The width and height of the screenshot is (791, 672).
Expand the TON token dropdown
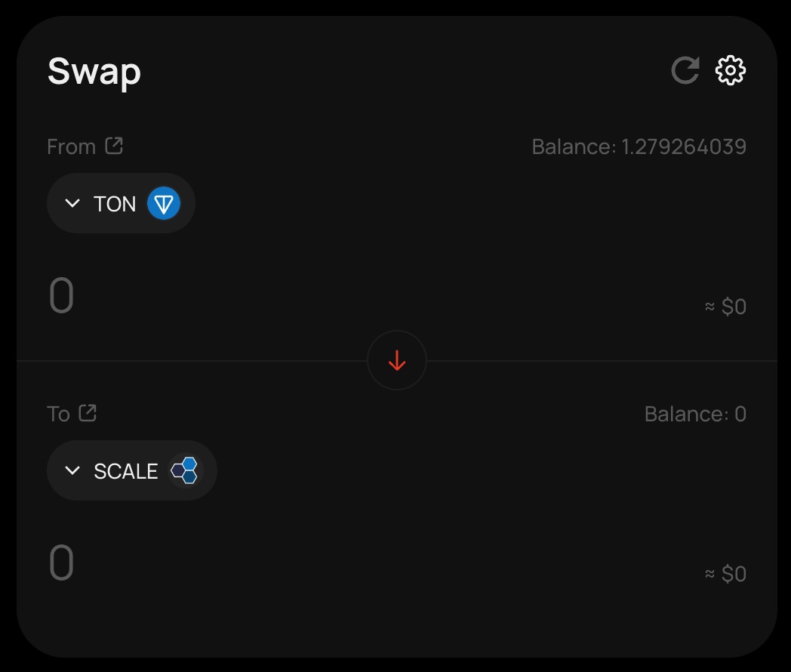[x=121, y=203]
